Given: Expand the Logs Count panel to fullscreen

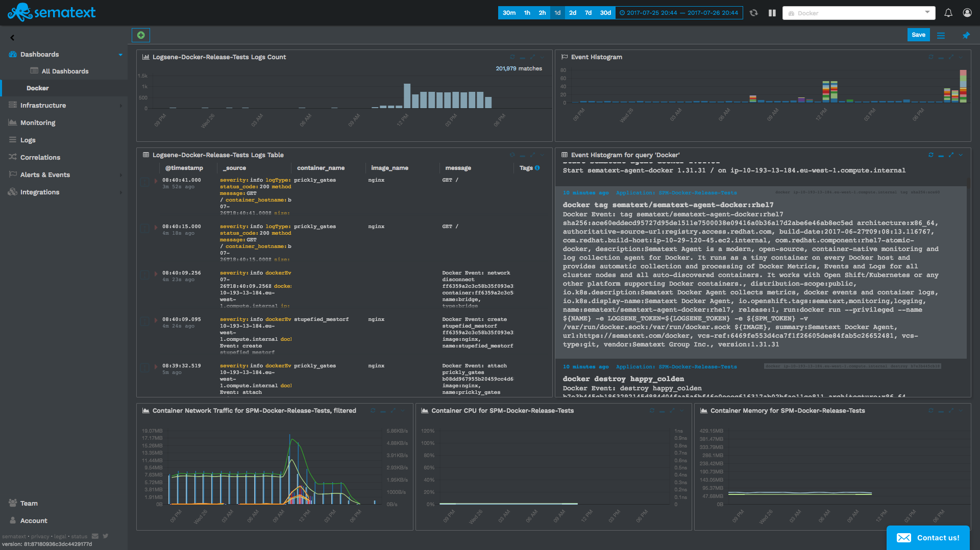Looking at the screenshot, I should 532,57.
